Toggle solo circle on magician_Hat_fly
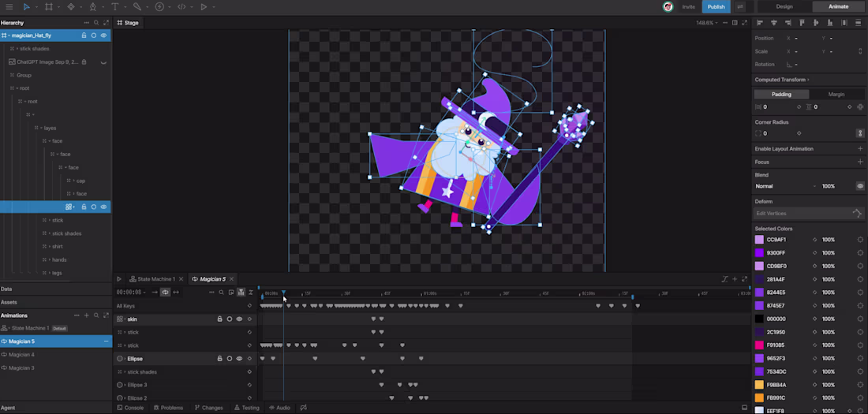 point(94,35)
